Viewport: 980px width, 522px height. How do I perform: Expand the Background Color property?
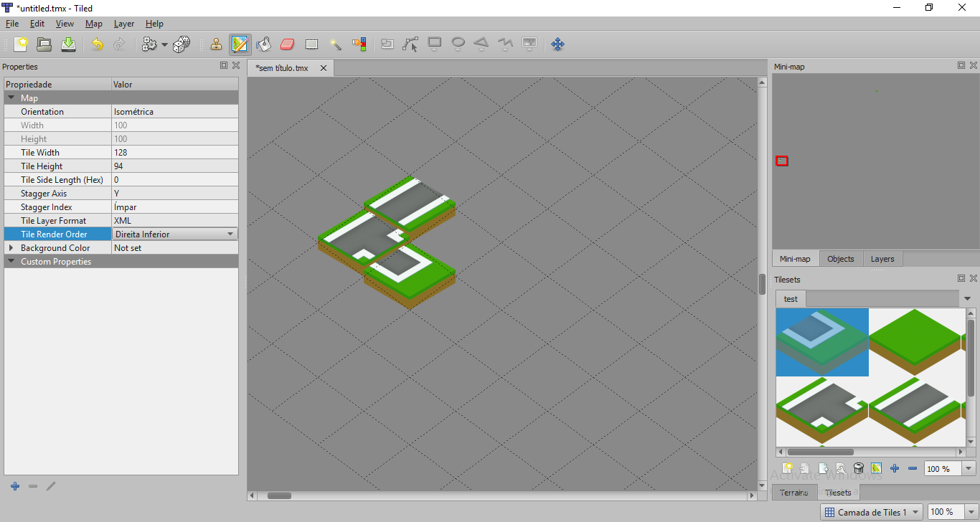[11, 248]
